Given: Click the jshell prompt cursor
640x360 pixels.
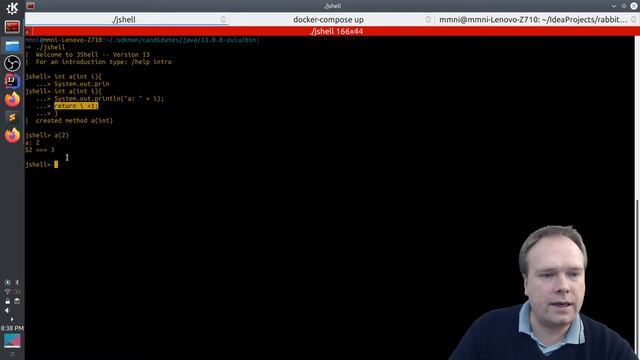Looking at the screenshot, I should (x=56, y=164).
